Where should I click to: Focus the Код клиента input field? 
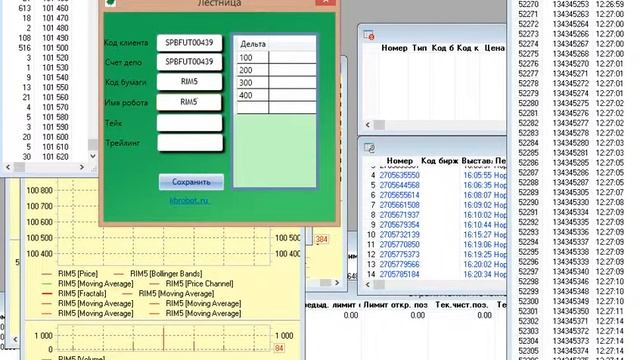point(189,42)
